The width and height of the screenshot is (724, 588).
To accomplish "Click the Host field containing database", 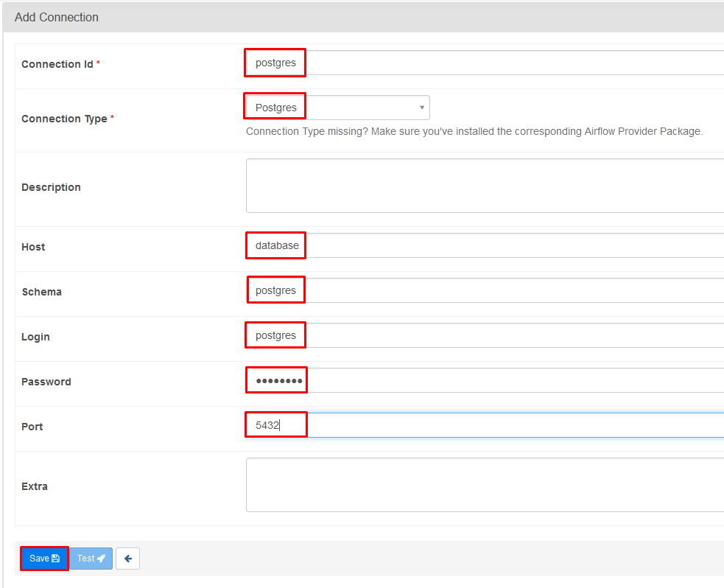I will [275, 245].
